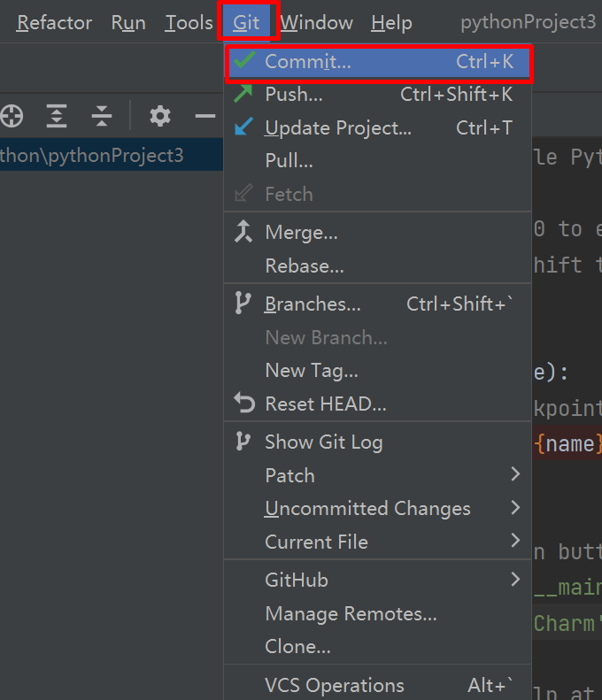Open the Window menu

(317, 22)
